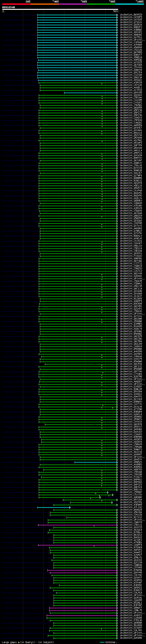
Task: Select hit label UniRef100_Q1MC81
Action: (131, 598)
